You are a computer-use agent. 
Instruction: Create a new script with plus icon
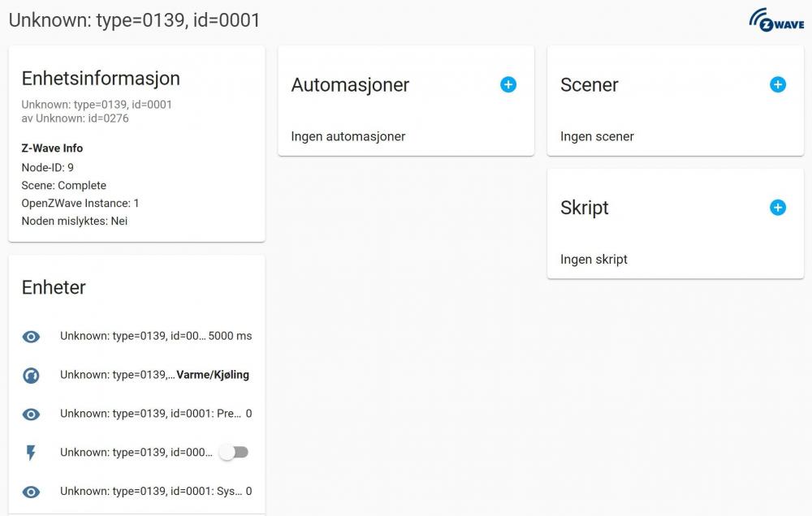(x=778, y=208)
